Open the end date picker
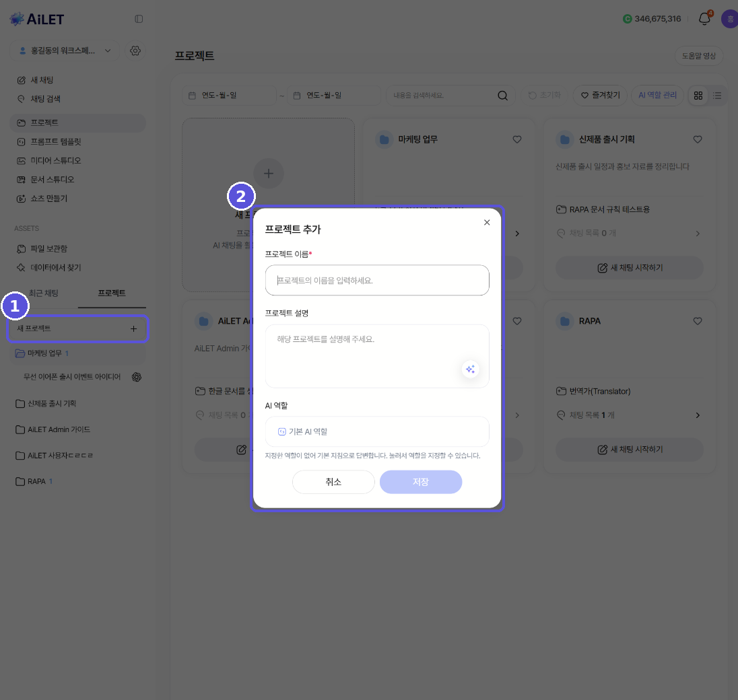 click(x=334, y=96)
